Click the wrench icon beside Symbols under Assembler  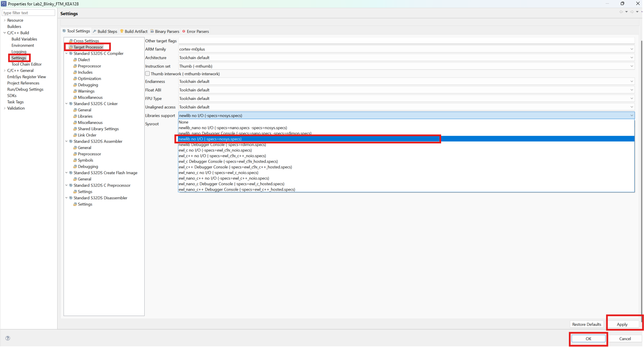pyautogui.click(x=75, y=160)
